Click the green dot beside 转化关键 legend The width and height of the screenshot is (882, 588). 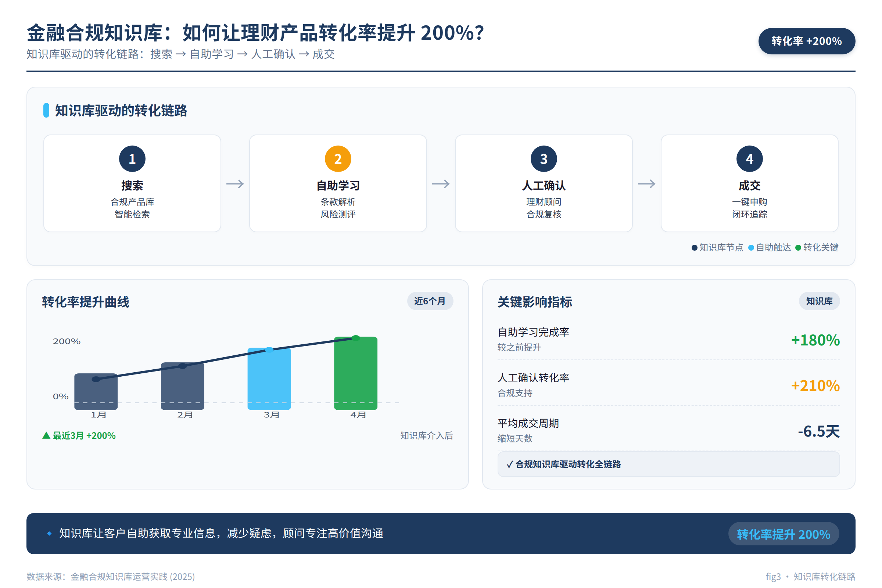click(x=798, y=248)
